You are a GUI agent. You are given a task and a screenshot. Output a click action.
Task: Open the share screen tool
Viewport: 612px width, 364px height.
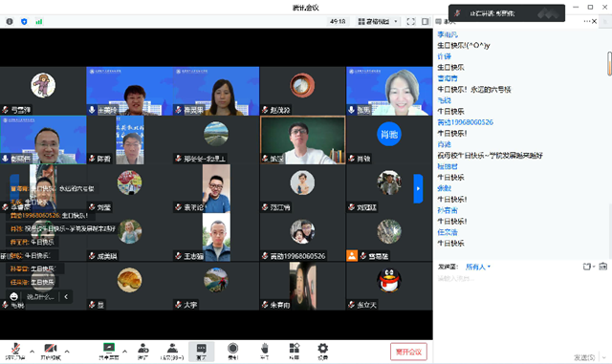(x=109, y=352)
